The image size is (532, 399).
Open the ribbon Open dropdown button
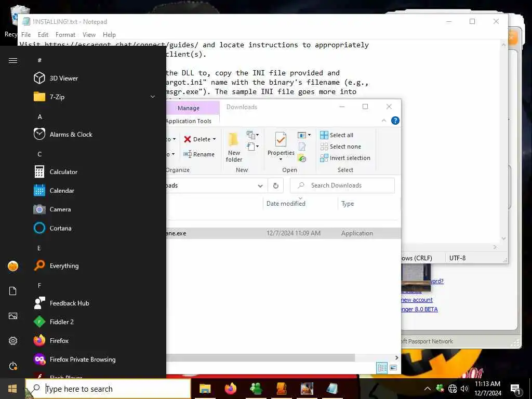(304, 135)
